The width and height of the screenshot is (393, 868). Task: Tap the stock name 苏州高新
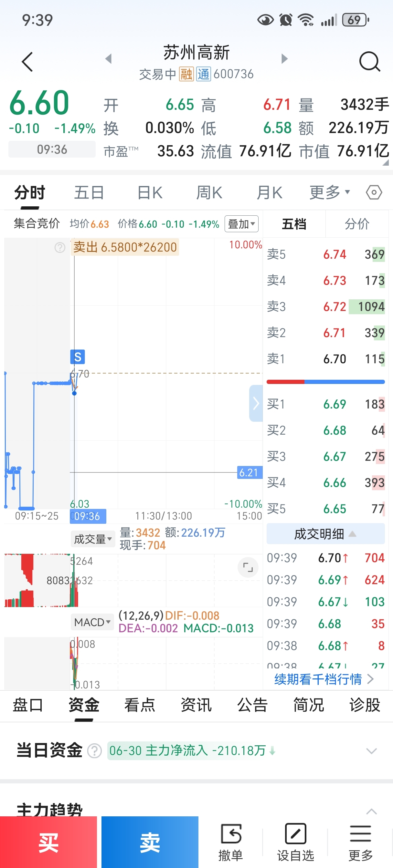click(197, 53)
